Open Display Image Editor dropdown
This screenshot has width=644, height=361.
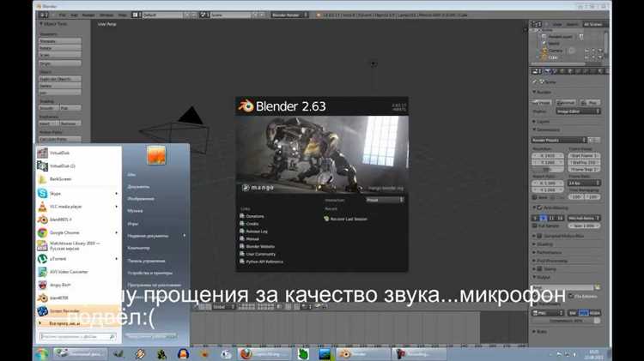click(x=578, y=111)
